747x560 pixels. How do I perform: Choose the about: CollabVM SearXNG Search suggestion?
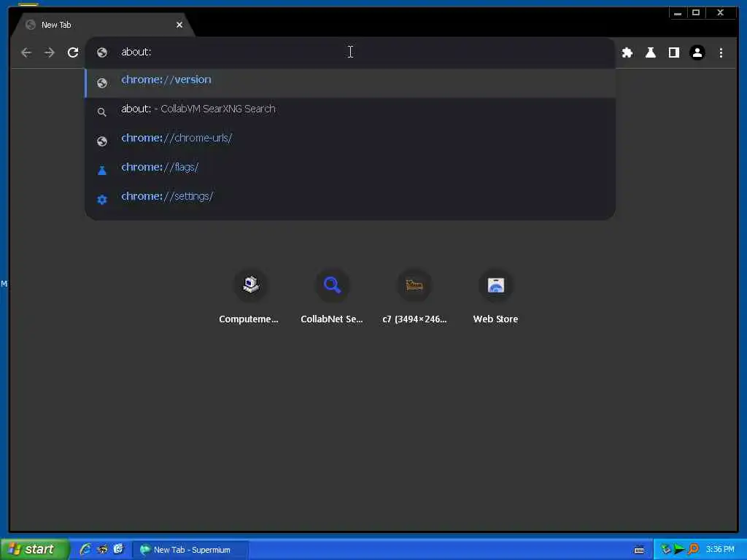pos(350,112)
